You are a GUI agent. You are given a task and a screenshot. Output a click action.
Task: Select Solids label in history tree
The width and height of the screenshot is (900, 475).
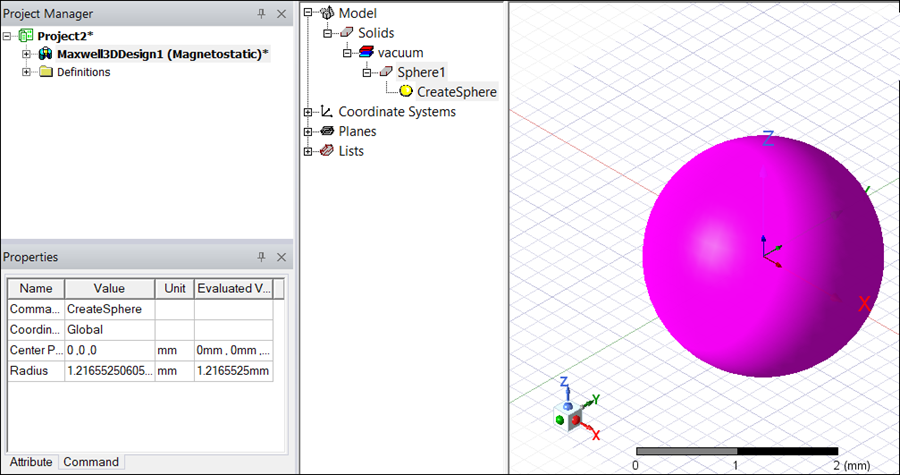pyautogui.click(x=376, y=33)
